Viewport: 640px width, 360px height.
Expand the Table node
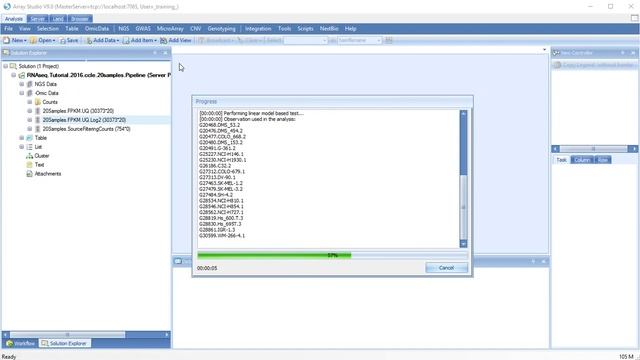(x=22, y=138)
